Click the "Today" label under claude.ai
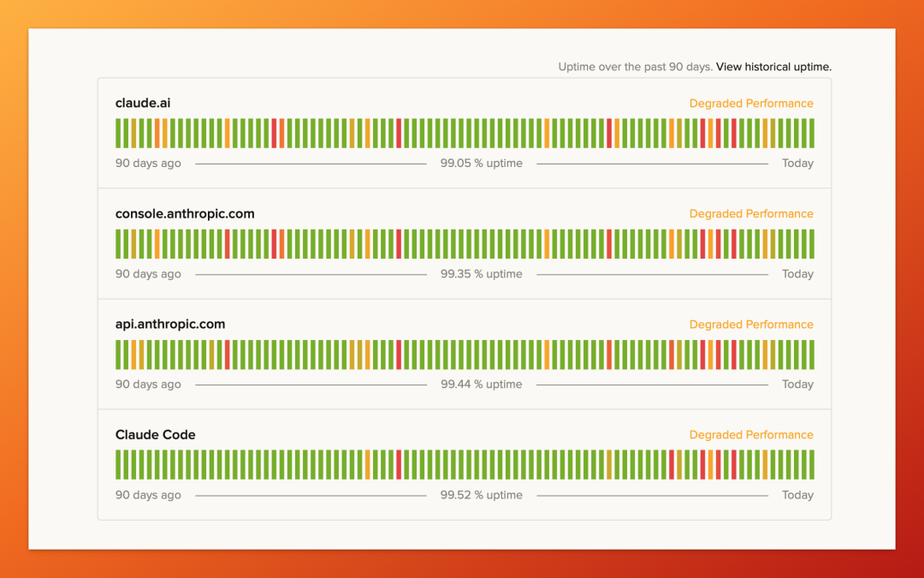 click(798, 164)
